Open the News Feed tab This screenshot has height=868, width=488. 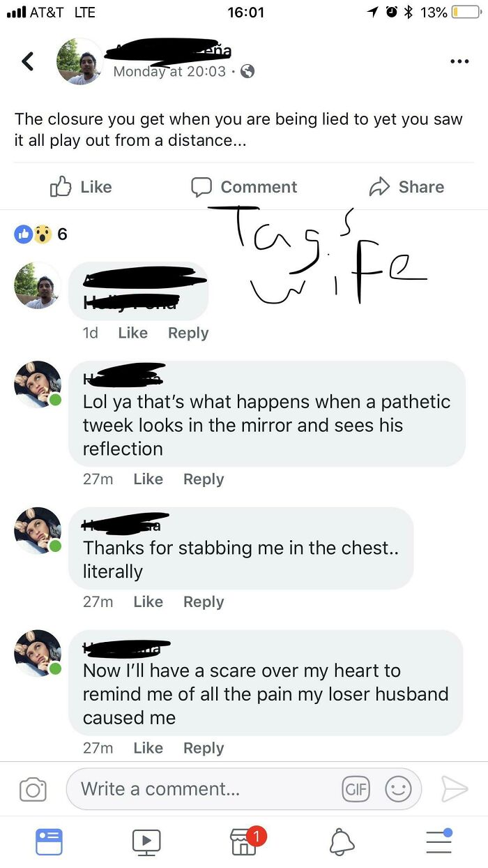(49, 841)
